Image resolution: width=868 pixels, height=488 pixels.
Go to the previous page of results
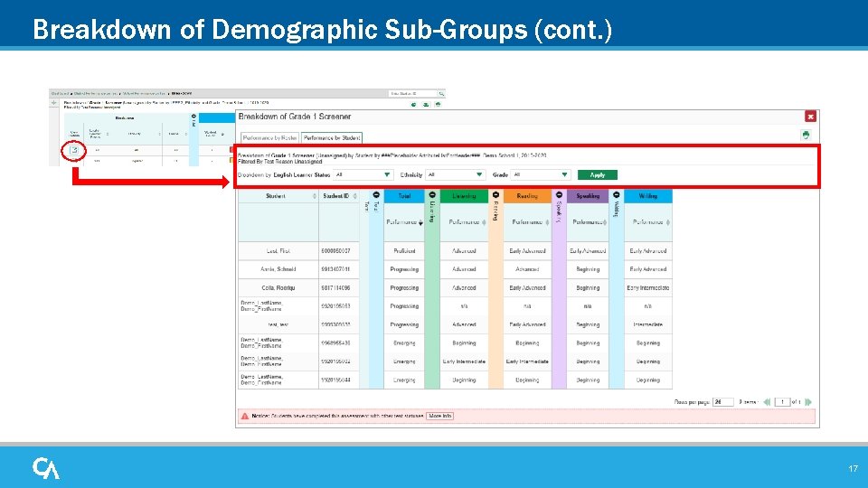[767, 402]
